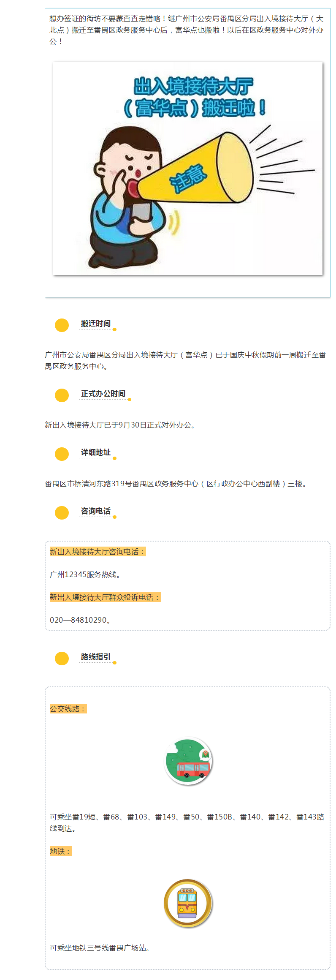Click the yellow dot beside 咨询电话
This screenshot has height=980, width=336.
[62, 512]
